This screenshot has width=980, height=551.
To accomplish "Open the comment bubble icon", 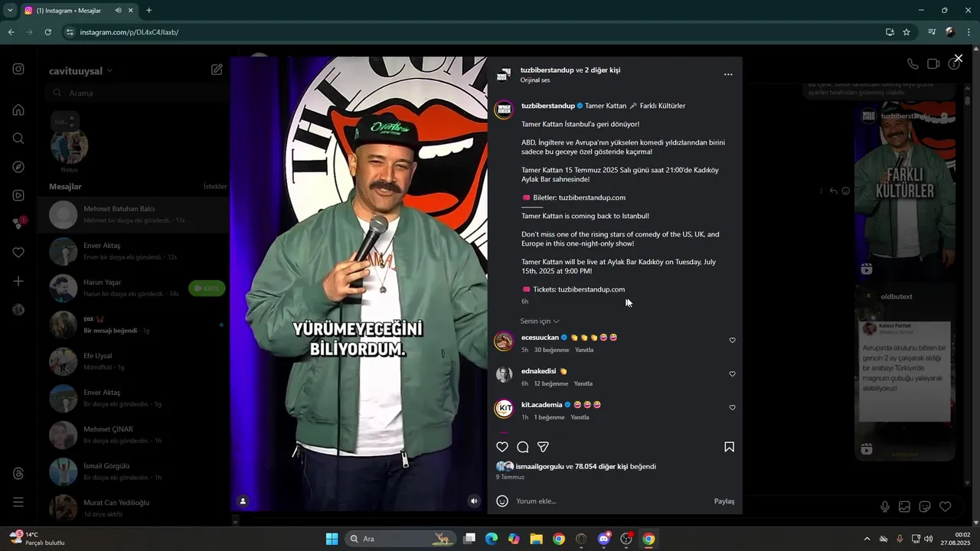I will 523,447.
